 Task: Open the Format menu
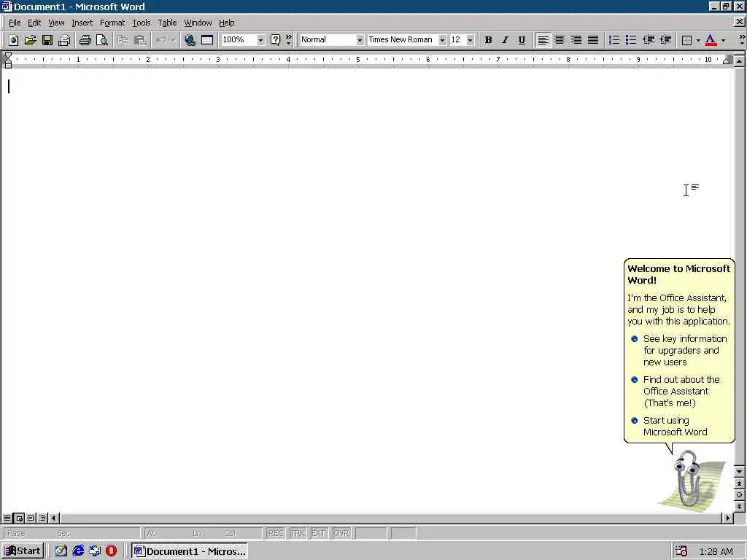pyautogui.click(x=112, y=23)
